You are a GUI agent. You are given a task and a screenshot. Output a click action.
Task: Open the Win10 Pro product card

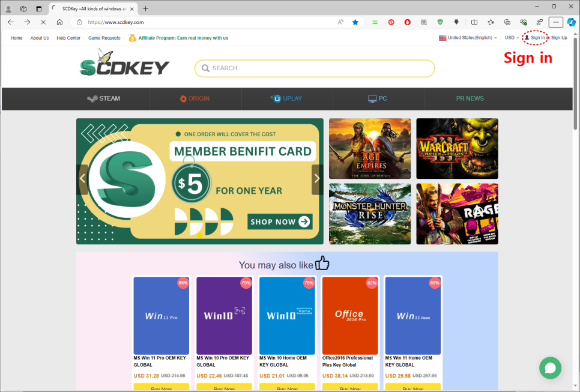224,315
